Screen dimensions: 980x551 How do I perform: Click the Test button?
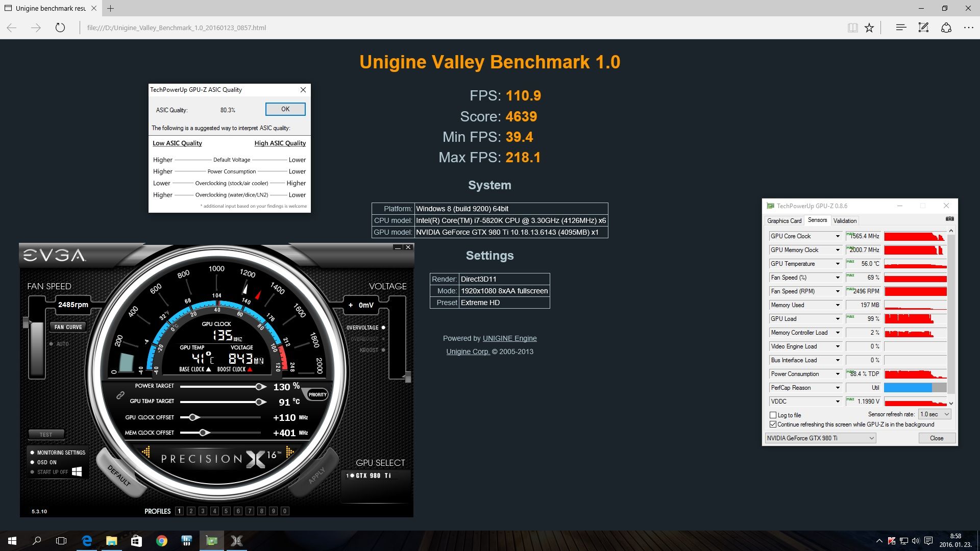coord(46,435)
